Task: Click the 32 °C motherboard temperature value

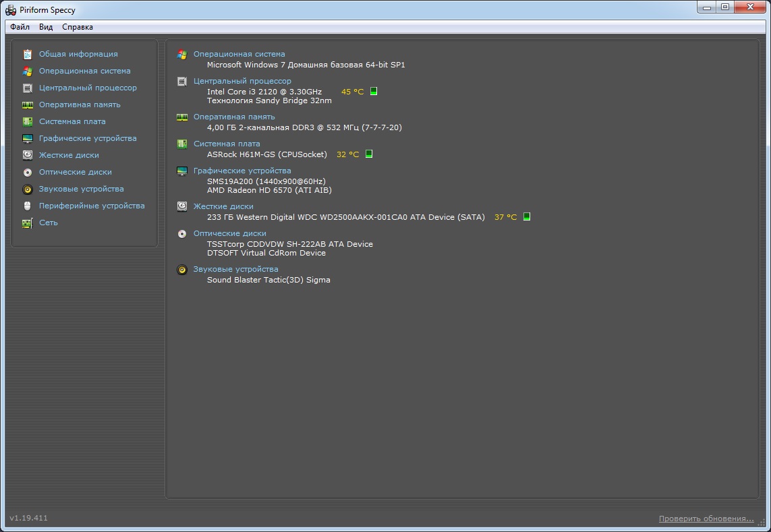Action: coord(347,154)
